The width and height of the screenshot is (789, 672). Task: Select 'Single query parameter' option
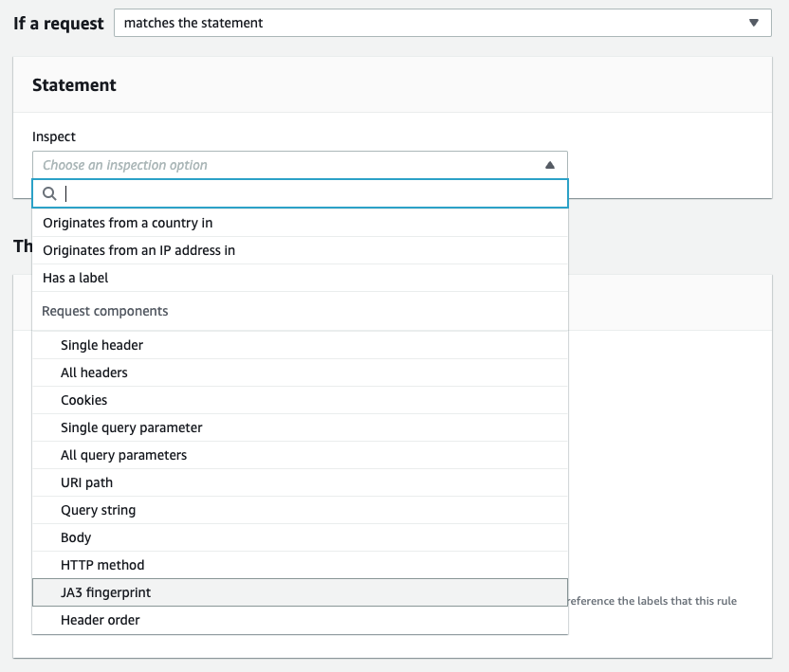[300, 427]
